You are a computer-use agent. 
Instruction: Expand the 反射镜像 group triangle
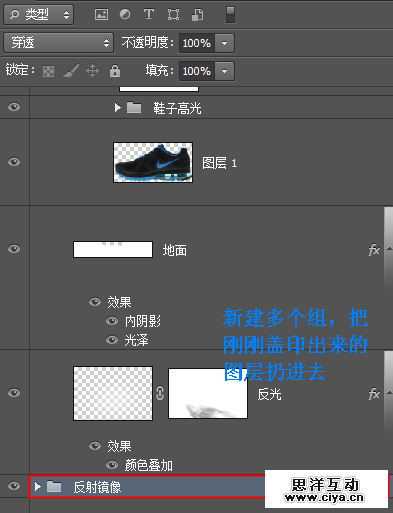tap(38, 487)
